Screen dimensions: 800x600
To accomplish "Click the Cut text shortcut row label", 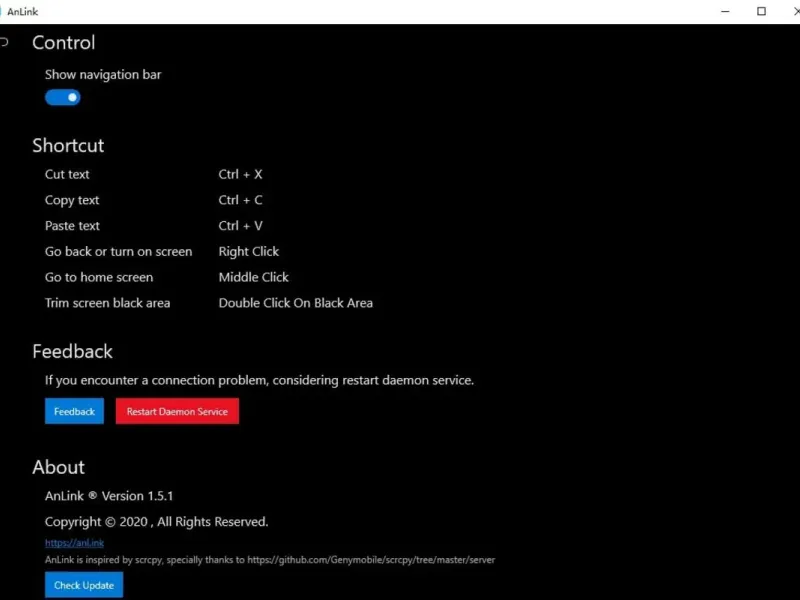I will click(x=67, y=174).
